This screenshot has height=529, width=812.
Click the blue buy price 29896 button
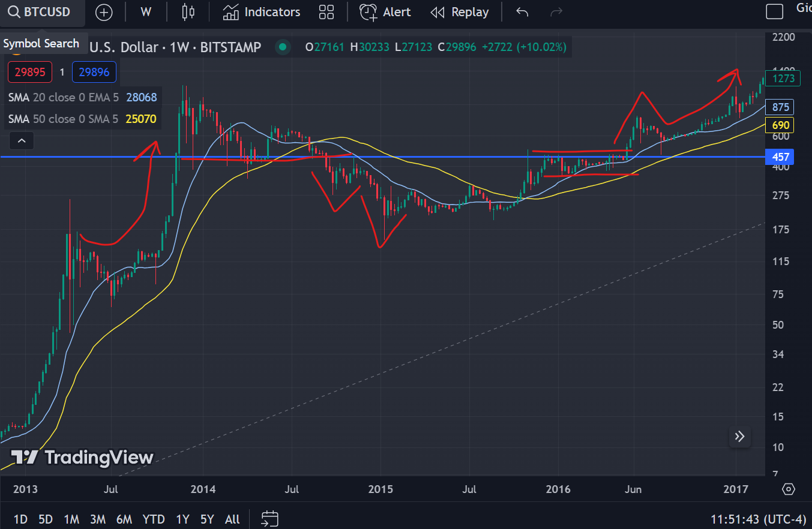[x=94, y=72]
